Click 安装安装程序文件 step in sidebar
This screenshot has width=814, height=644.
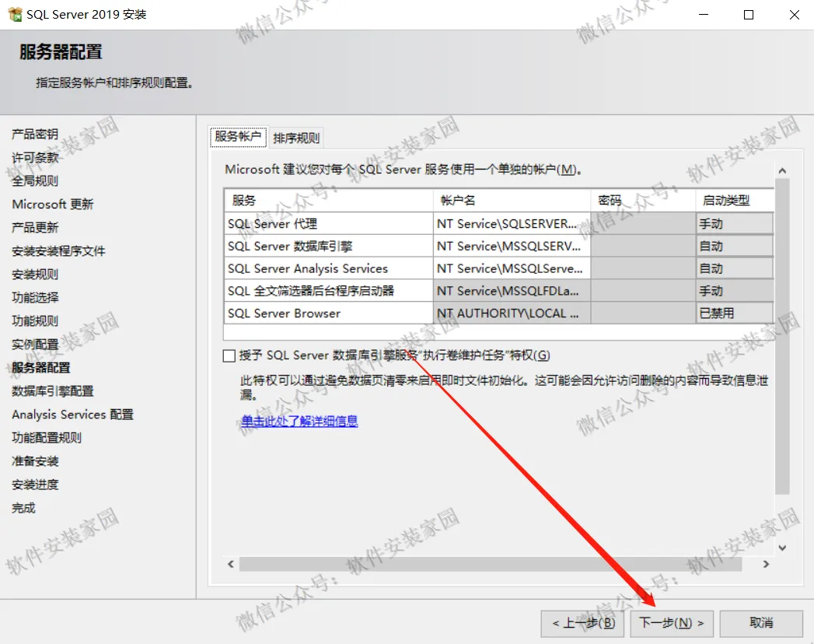(x=58, y=251)
